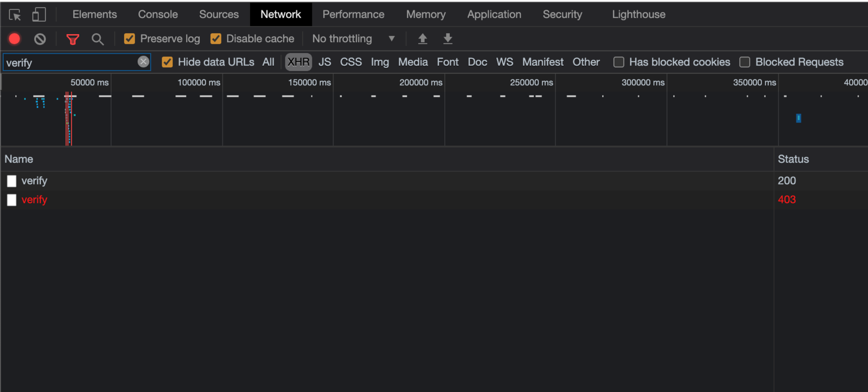Toggle the device toolbar icon

(x=39, y=15)
